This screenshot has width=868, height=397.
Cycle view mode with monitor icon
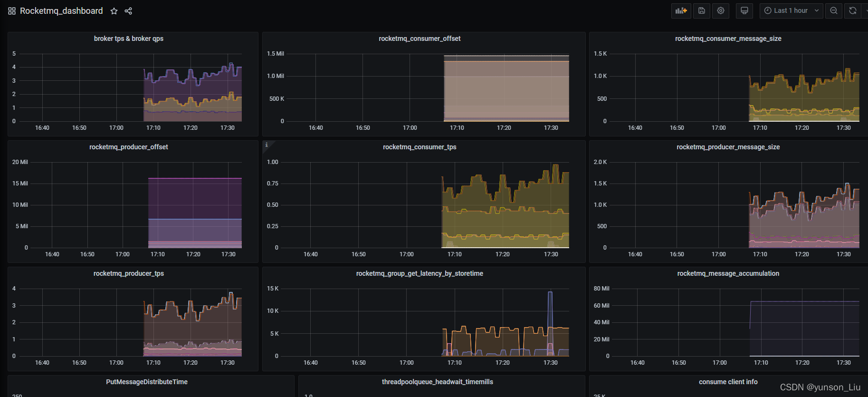coord(744,10)
